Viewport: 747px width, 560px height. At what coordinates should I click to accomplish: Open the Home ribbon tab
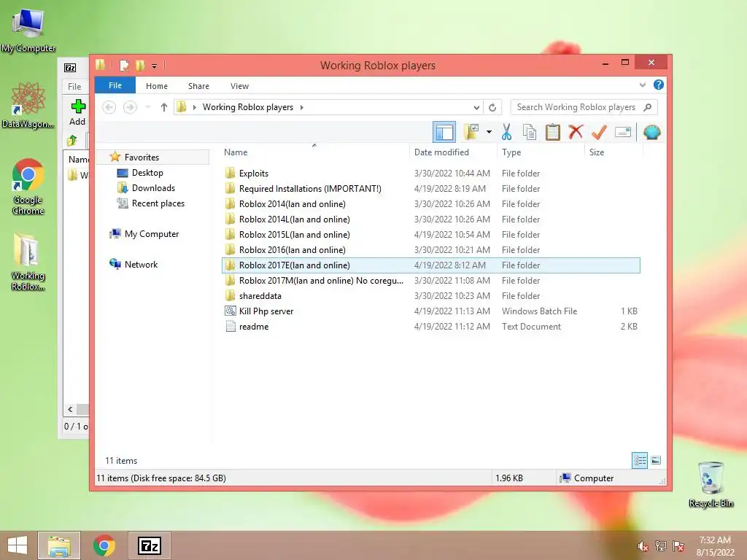(157, 86)
